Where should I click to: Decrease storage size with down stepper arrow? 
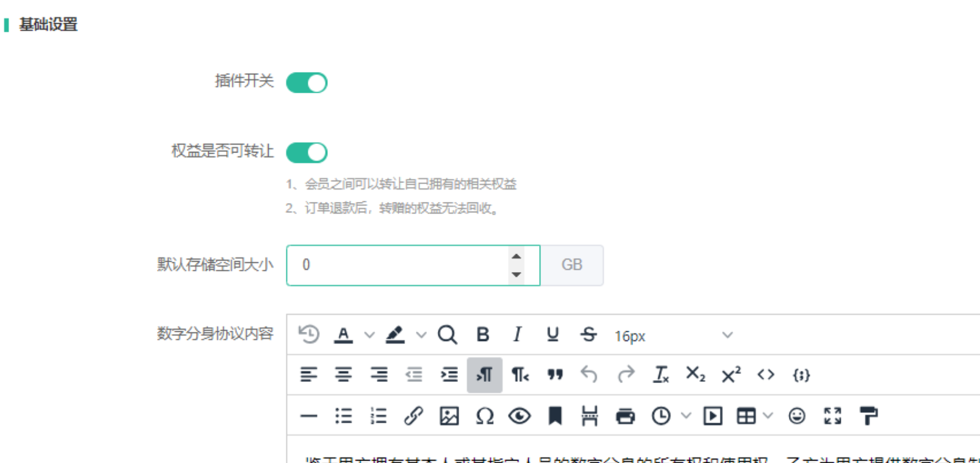click(517, 275)
